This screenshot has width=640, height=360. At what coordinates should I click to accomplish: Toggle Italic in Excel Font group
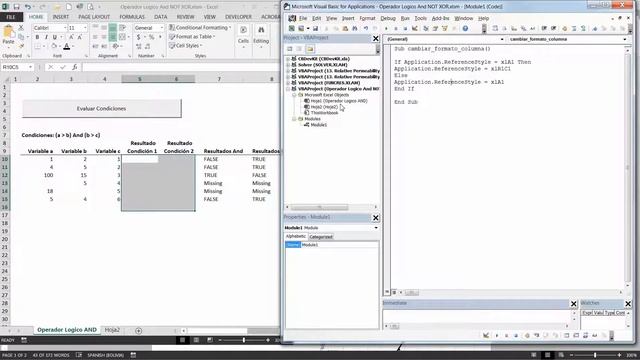point(46,37)
